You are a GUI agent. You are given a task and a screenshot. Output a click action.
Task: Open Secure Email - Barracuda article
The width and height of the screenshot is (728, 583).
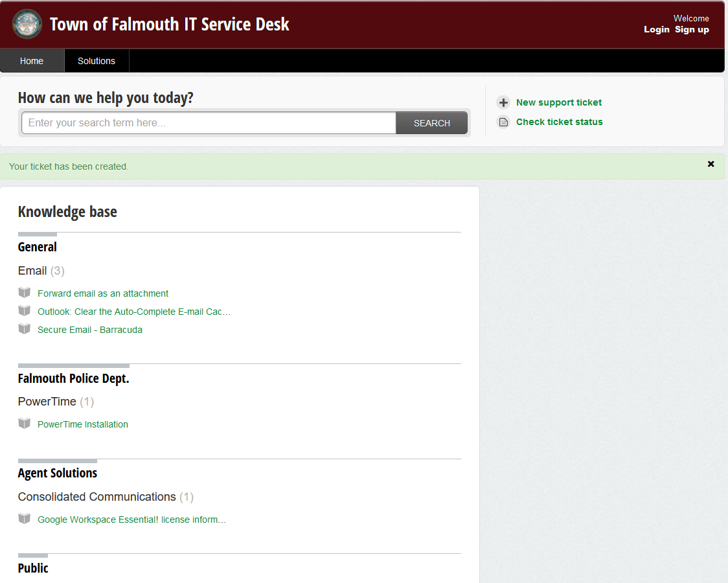[90, 330]
